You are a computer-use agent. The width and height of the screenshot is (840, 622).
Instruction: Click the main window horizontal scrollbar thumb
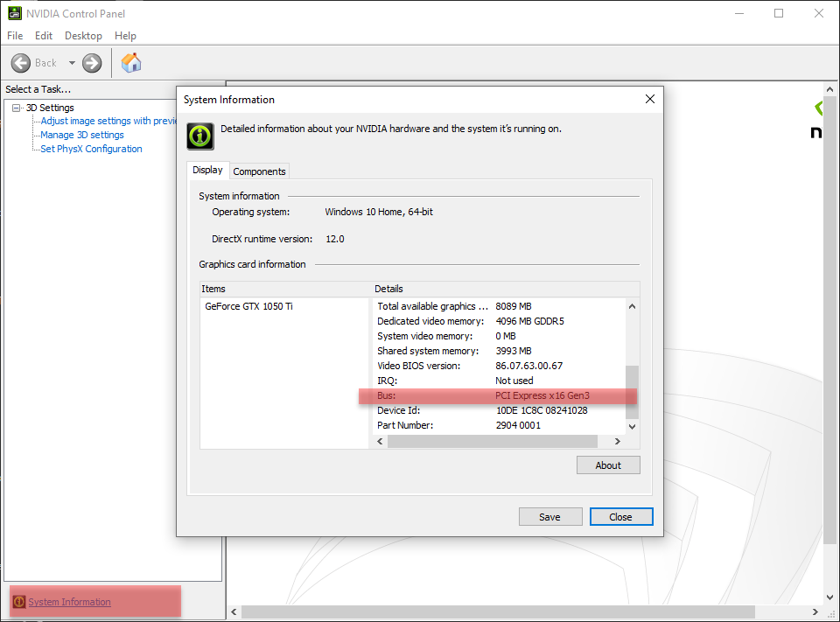(x=498, y=612)
